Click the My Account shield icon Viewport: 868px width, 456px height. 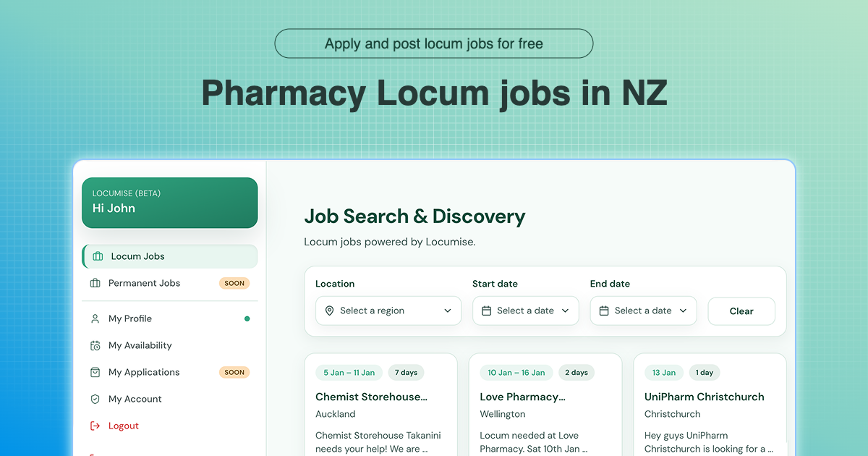95,399
